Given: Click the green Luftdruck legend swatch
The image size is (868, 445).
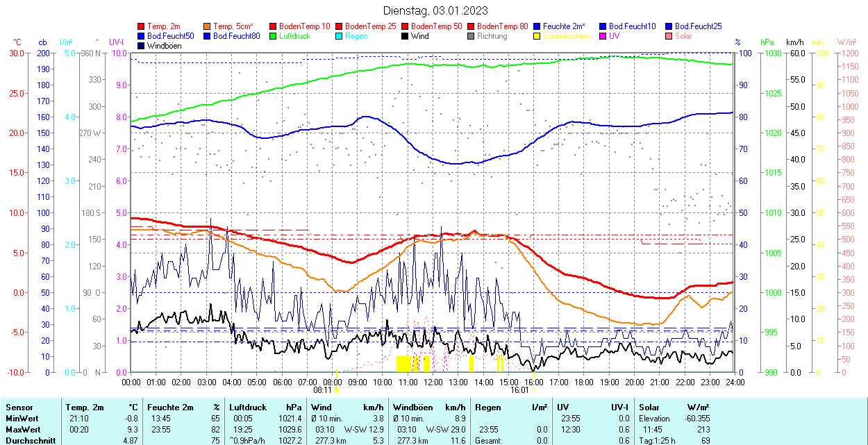Looking at the screenshot, I should click(273, 36).
